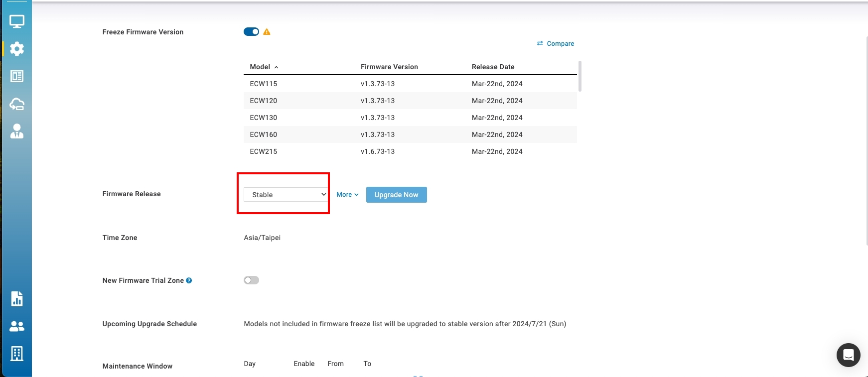The image size is (868, 377).
Task: Open the building organization sidebar icon
Action: [x=17, y=354]
